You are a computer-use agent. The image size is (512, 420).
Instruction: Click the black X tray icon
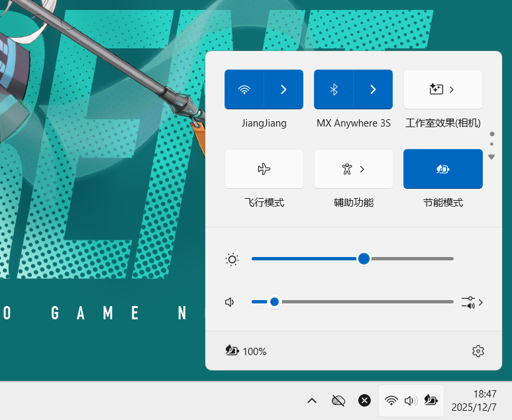(x=364, y=400)
